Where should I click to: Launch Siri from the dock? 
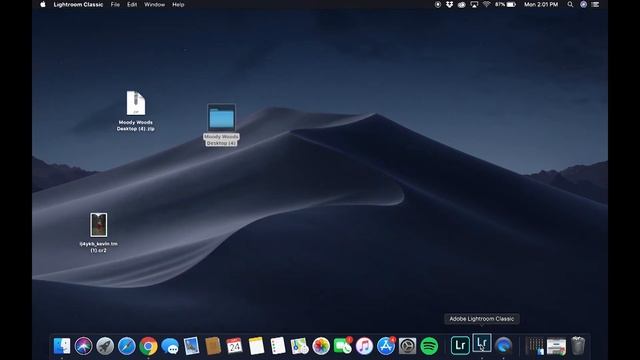pos(84,346)
